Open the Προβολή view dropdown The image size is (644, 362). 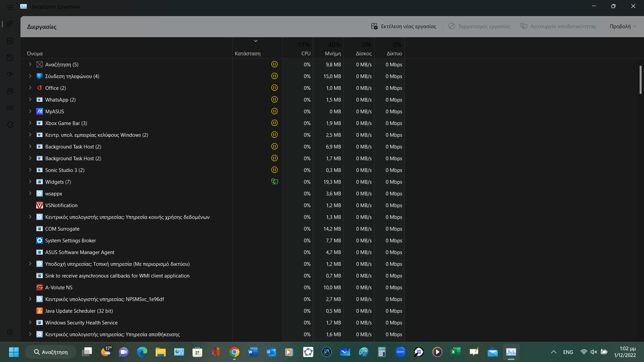623,26
